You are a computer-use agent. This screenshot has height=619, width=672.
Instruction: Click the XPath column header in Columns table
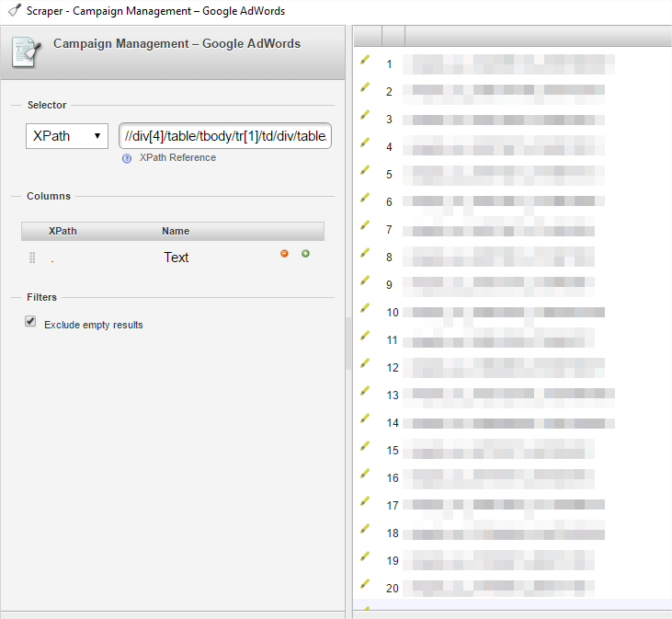(63, 231)
